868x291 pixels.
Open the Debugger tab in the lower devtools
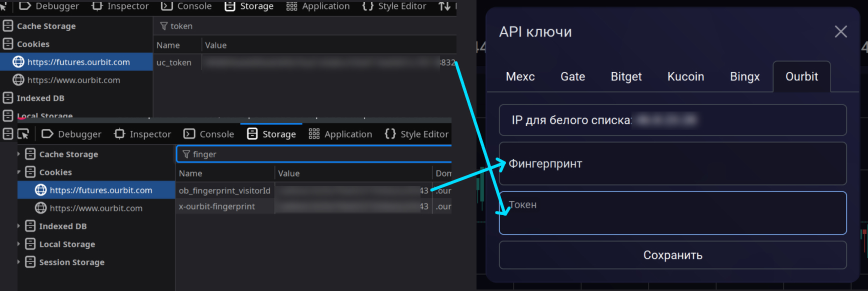(x=71, y=134)
